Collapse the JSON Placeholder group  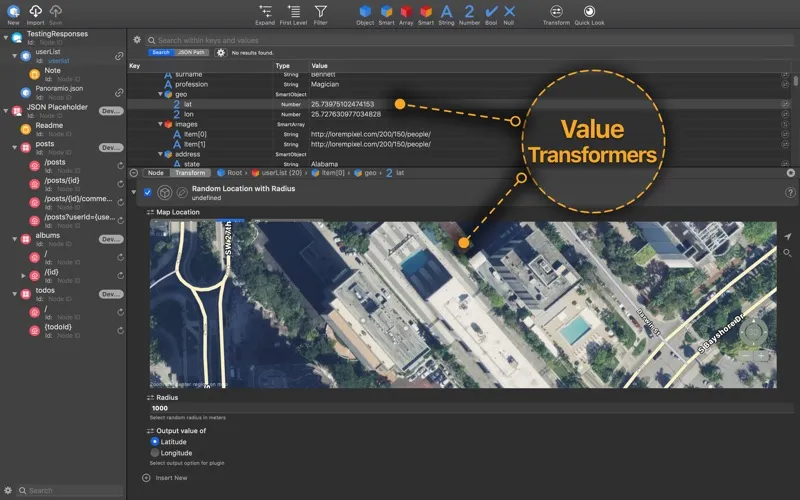[6, 111]
